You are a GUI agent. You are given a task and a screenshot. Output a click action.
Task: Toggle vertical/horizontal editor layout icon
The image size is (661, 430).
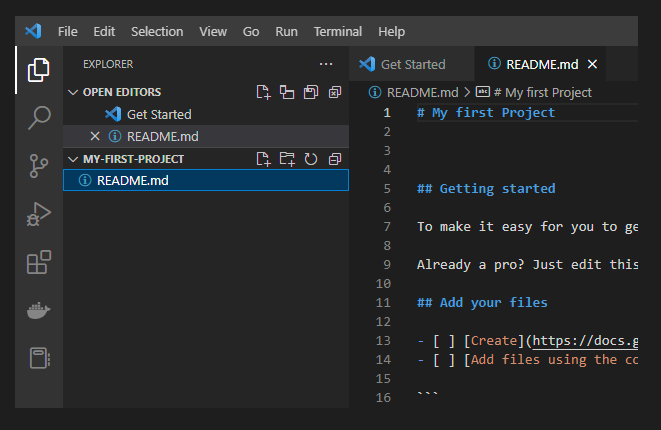tap(287, 92)
